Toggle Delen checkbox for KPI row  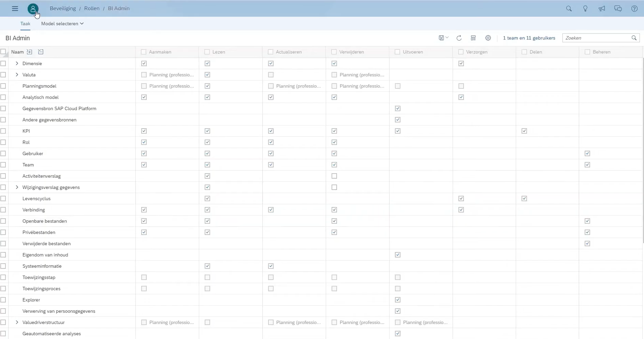point(524,131)
